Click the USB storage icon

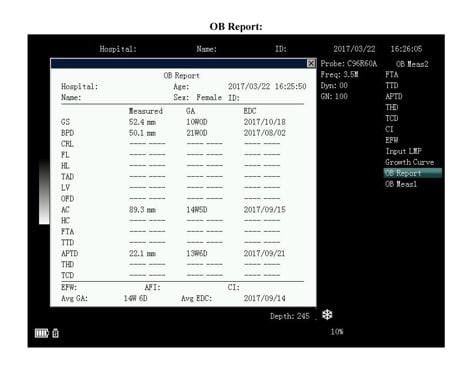(55, 333)
